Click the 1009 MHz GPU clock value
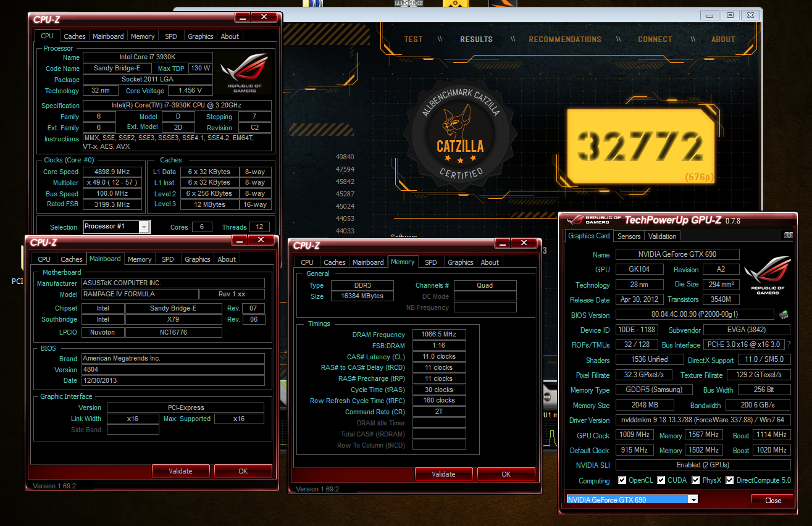The height and width of the screenshot is (526, 812). 634,435
